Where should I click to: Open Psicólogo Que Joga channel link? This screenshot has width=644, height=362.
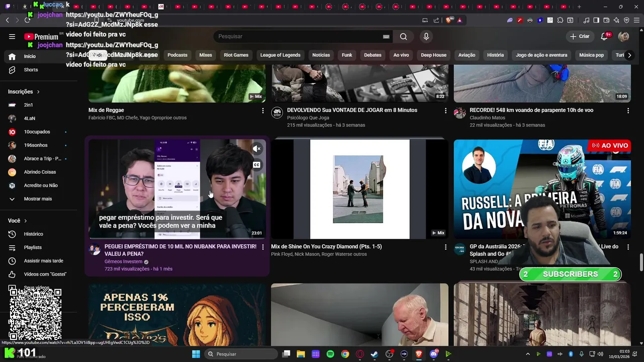tap(308, 118)
